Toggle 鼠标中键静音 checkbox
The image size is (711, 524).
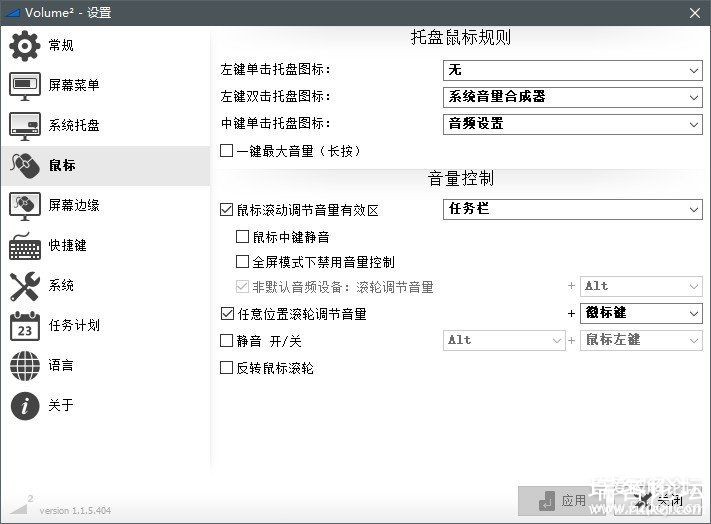[x=242, y=237]
